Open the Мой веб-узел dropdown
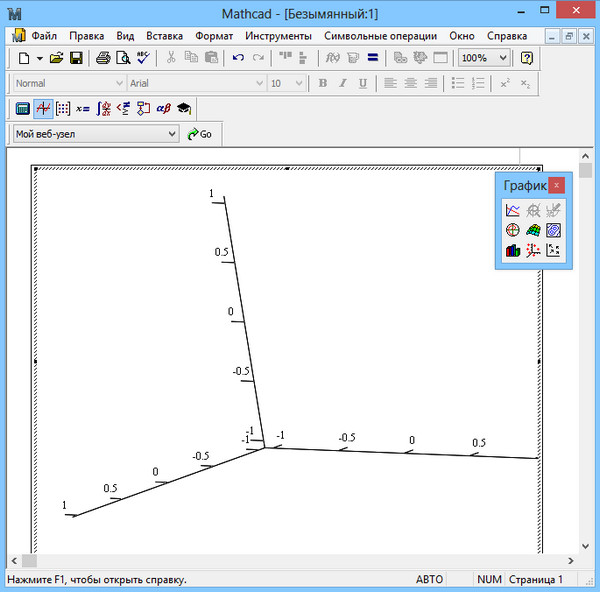600x592 pixels. coord(171,133)
